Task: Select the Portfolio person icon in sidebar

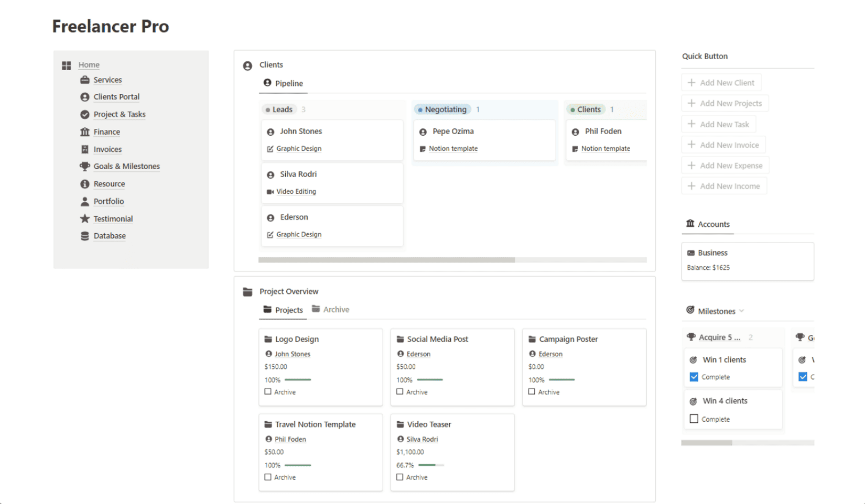Action: [x=84, y=201]
